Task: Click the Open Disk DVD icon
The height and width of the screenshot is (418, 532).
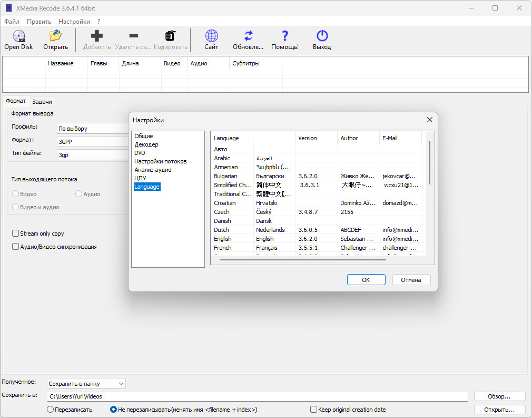Action: point(18,36)
